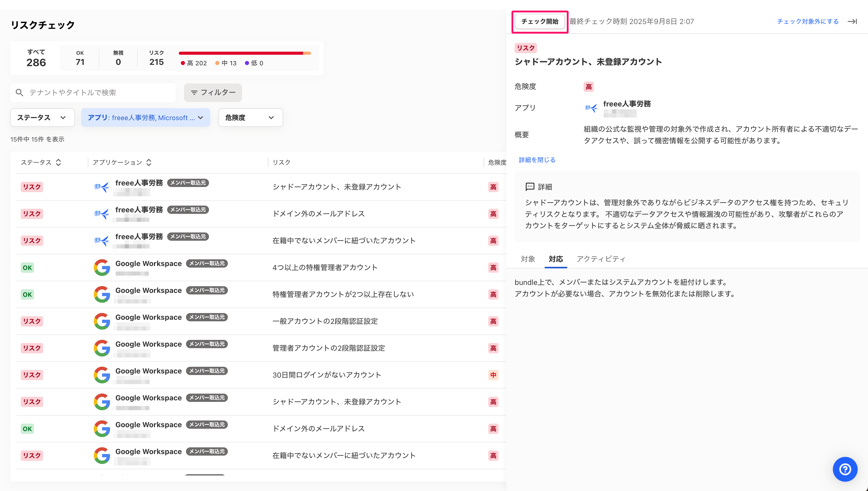Open the 危険度 dropdown filter
This screenshot has width=868, height=491.
tap(251, 117)
